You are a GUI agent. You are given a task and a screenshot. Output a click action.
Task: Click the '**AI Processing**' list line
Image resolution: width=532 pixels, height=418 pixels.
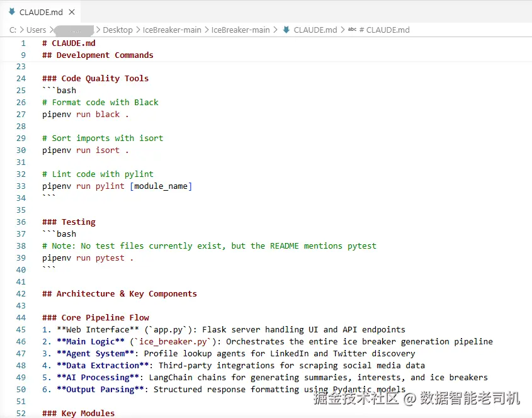pyautogui.click(x=265, y=377)
